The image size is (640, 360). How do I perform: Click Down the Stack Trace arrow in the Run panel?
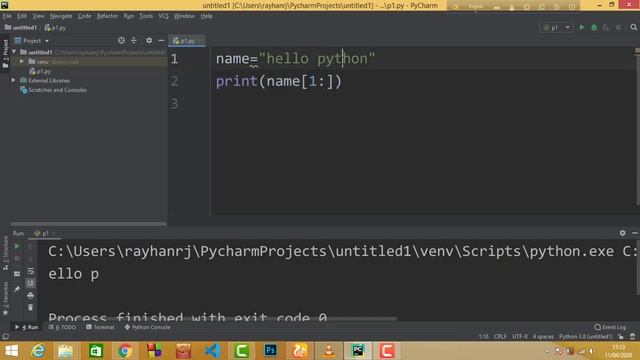(x=31, y=259)
